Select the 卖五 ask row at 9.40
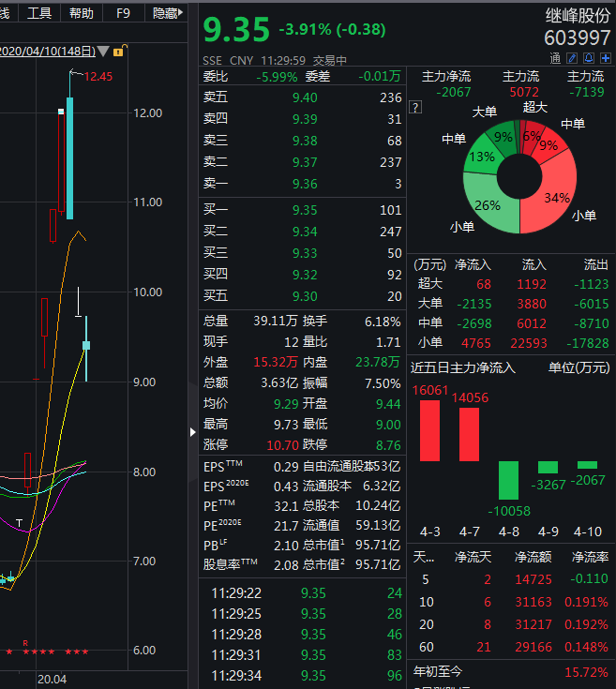The width and height of the screenshot is (616, 689). 302,97
